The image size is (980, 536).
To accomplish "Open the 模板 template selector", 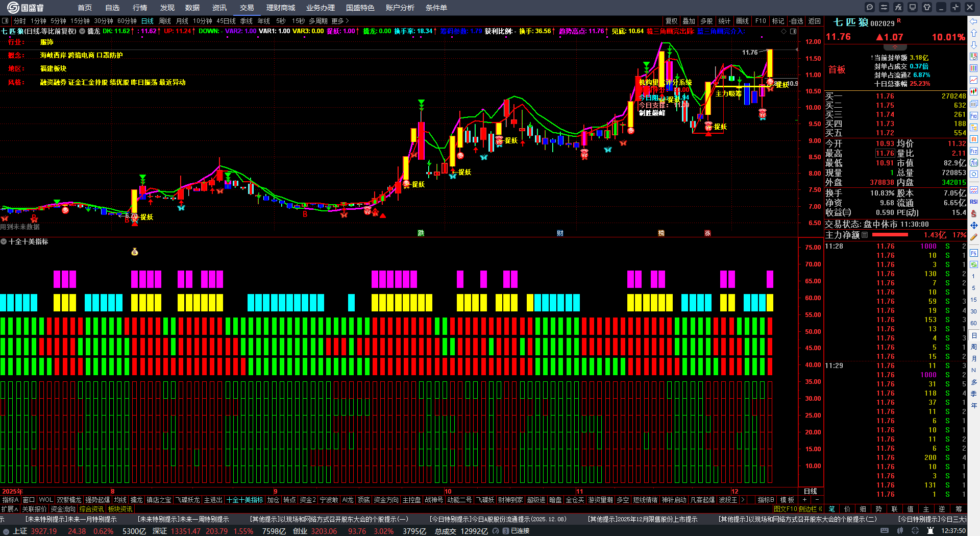I will point(787,500).
